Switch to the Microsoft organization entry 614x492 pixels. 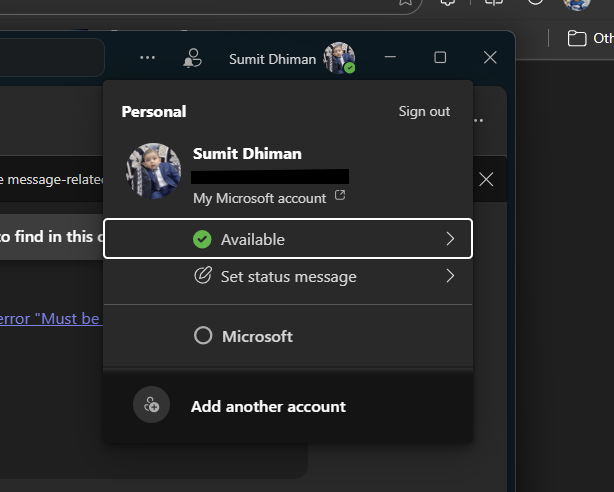(x=257, y=336)
